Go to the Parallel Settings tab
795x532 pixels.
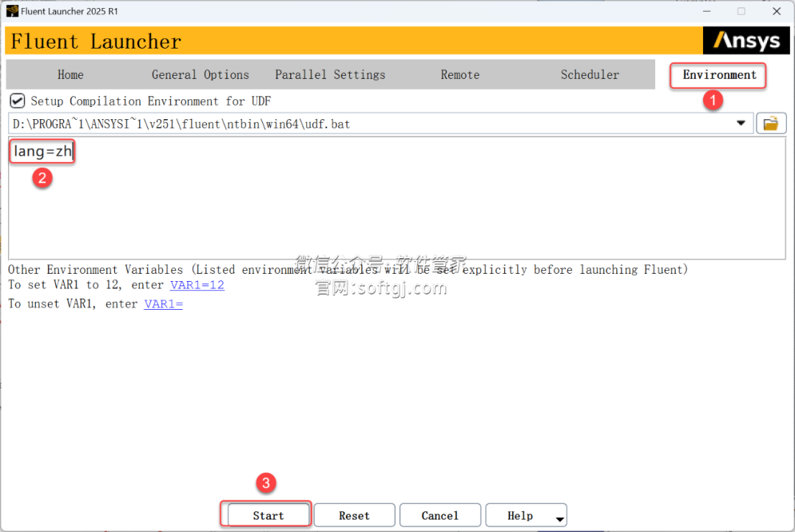(330, 74)
